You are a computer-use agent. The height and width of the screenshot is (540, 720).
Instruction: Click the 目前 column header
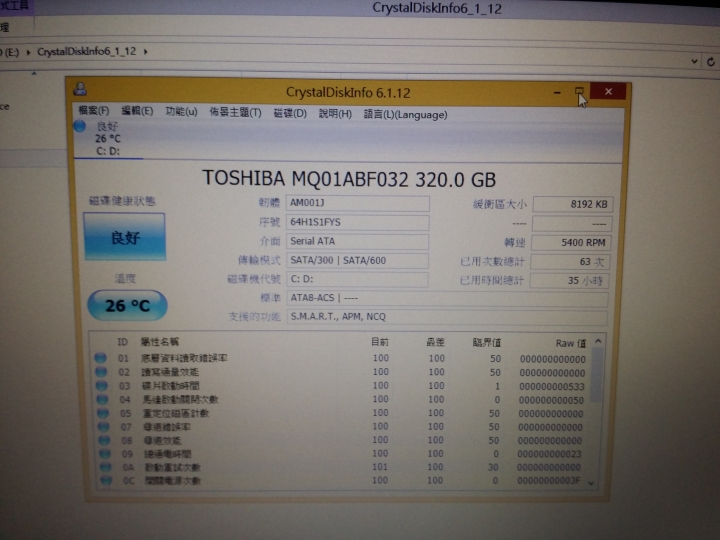(x=380, y=342)
